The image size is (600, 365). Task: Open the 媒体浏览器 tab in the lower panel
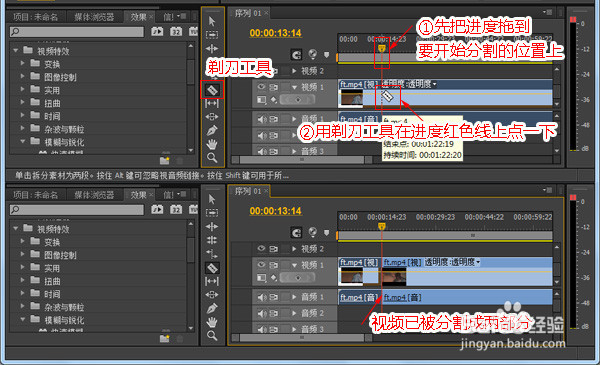(94, 195)
